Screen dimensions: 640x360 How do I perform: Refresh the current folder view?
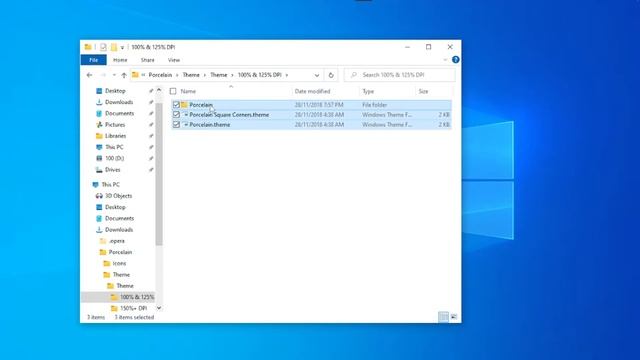click(x=331, y=75)
